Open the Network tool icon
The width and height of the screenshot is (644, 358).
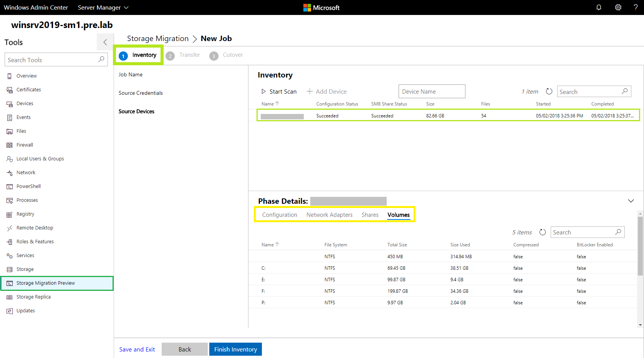click(x=10, y=173)
